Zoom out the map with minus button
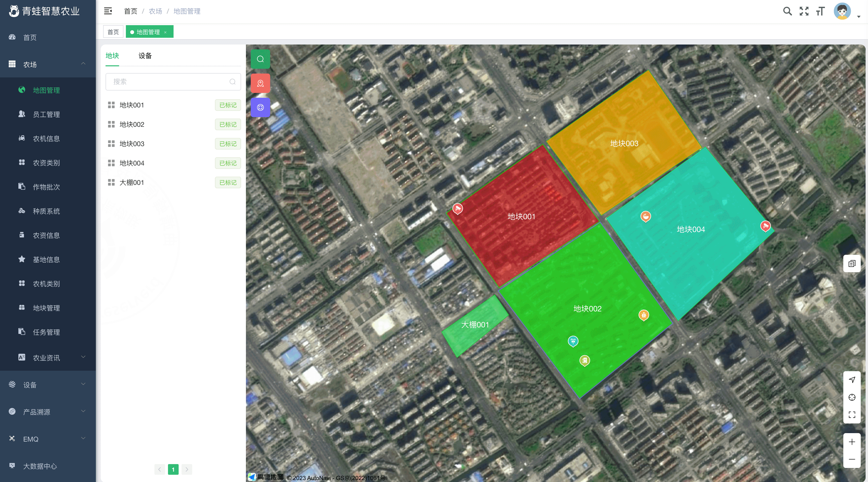Image resolution: width=868 pixels, height=482 pixels. [852, 459]
